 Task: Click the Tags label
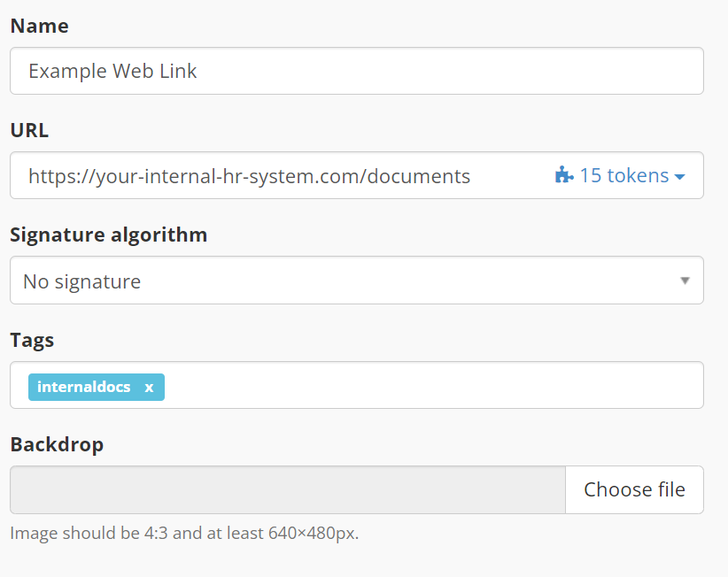click(32, 340)
